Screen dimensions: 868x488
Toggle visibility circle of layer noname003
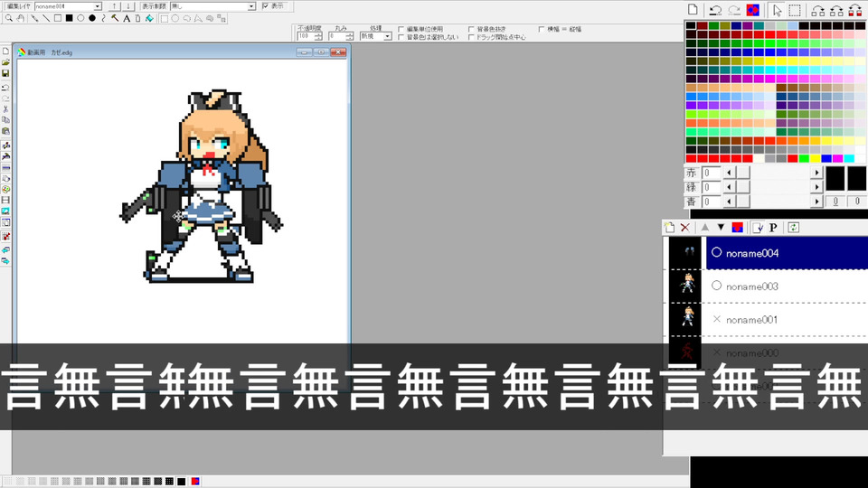[716, 286]
